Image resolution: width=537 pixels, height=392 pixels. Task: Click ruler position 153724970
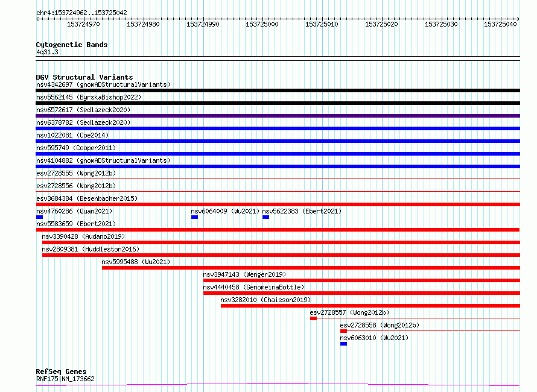click(83, 24)
